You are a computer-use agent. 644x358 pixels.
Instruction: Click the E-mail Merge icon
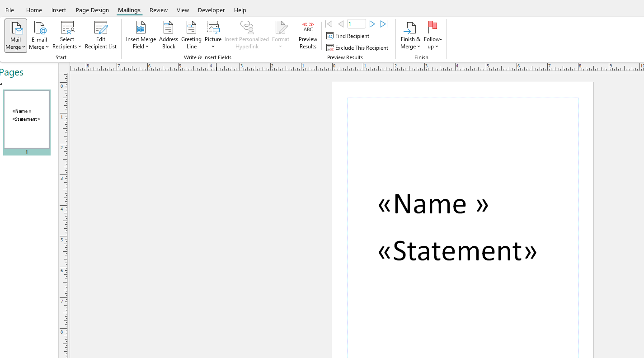point(40,28)
